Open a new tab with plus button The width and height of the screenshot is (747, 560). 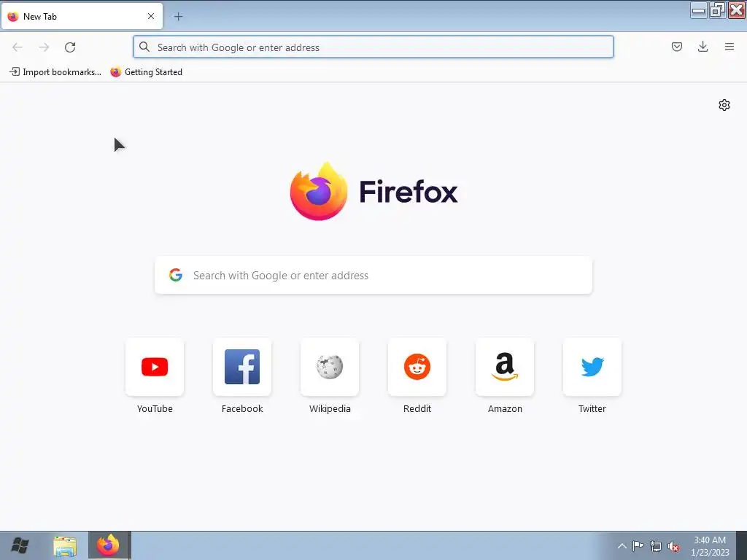pyautogui.click(x=178, y=17)
